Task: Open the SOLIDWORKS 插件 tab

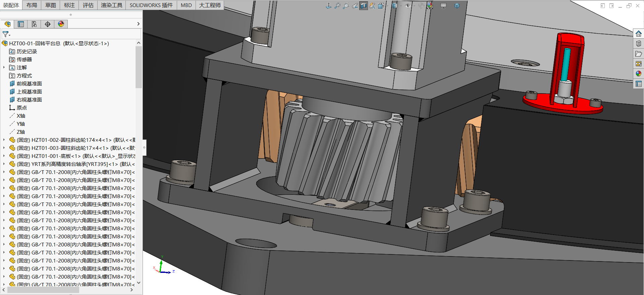Action: (x=151, y=5)
